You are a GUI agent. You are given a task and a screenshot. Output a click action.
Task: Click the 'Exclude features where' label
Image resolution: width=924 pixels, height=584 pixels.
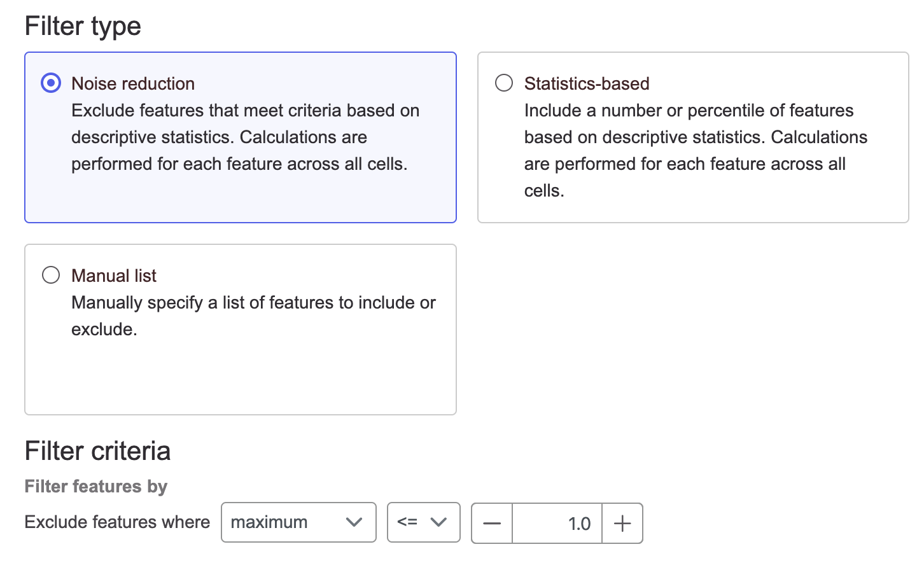pyautogui.click(x=117, y=522)
